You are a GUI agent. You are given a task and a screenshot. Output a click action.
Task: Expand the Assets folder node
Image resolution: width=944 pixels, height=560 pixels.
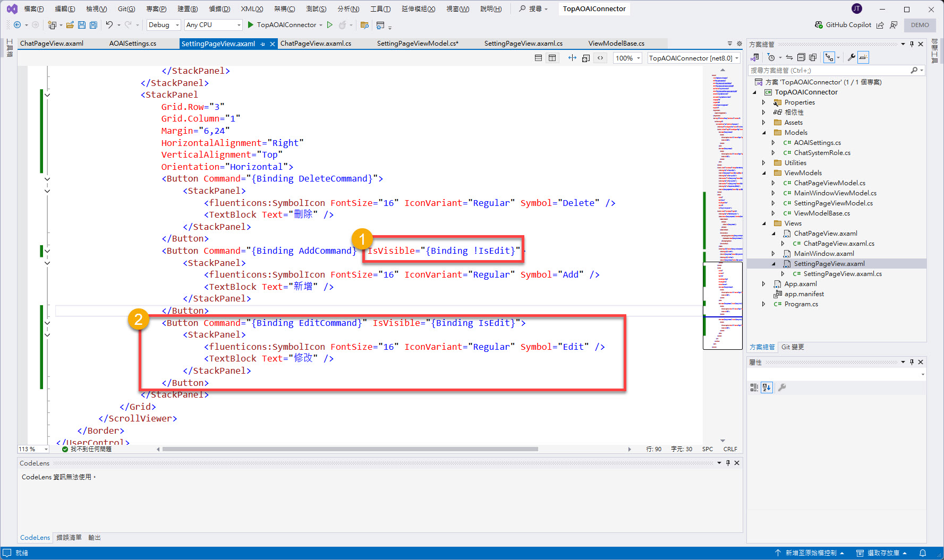[x=764, y=123]
